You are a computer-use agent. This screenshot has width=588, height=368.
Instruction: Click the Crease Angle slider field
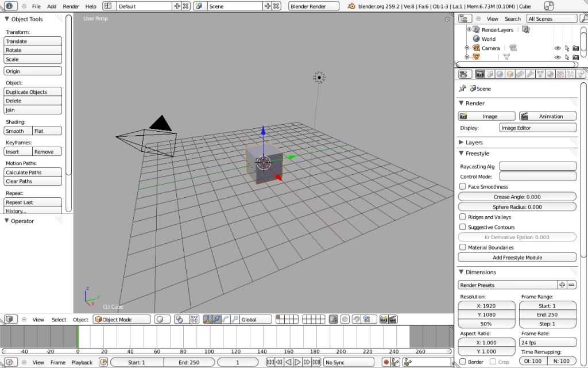pyautogui.click(x=517, y=197)
